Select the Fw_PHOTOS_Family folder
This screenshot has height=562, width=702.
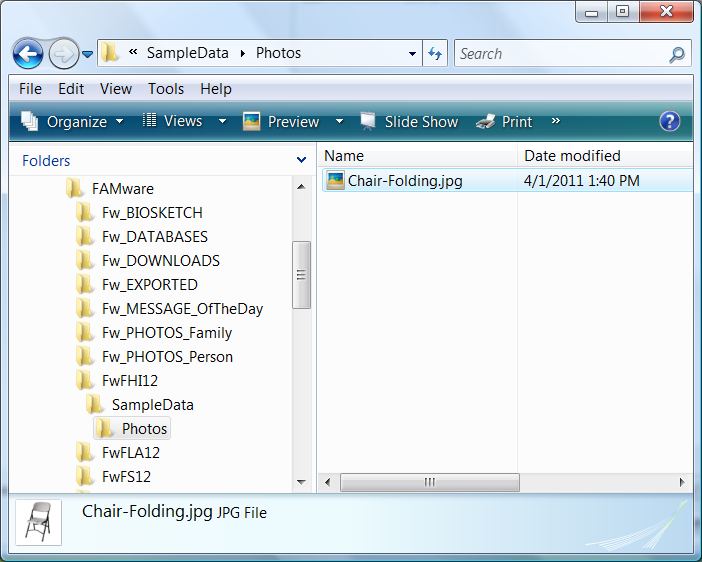(154, 333)
